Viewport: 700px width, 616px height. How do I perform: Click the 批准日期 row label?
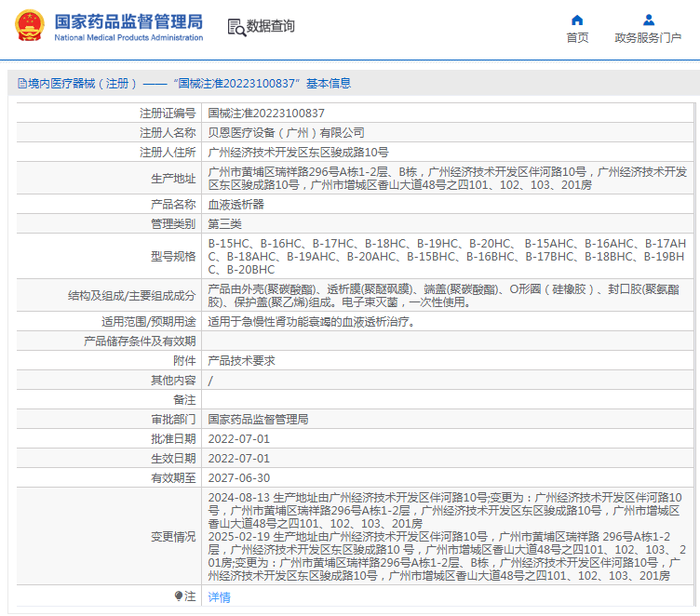click(173, 439)
